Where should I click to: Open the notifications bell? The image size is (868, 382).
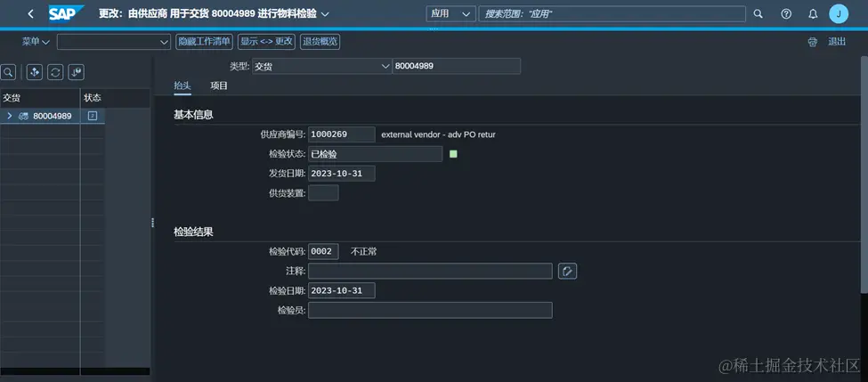point(813,14)
